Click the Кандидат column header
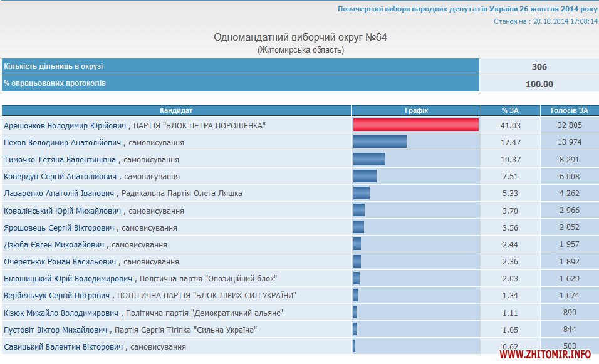599x364 pixels. 176,110
